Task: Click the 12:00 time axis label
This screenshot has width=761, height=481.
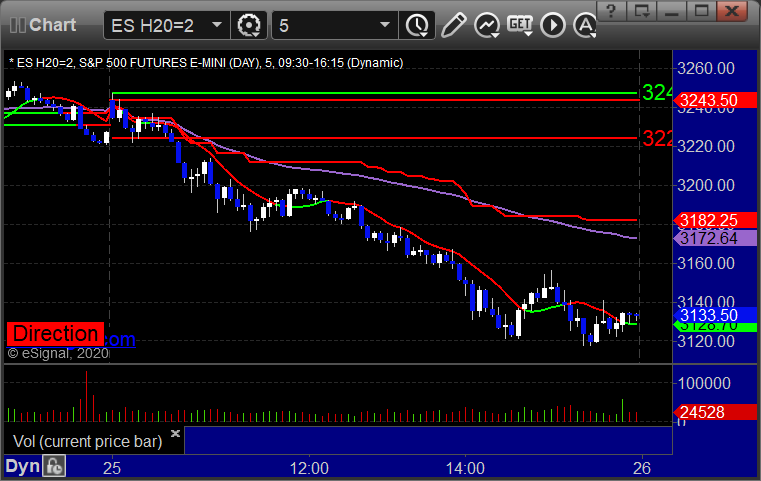Action: [x=309, y=468]
